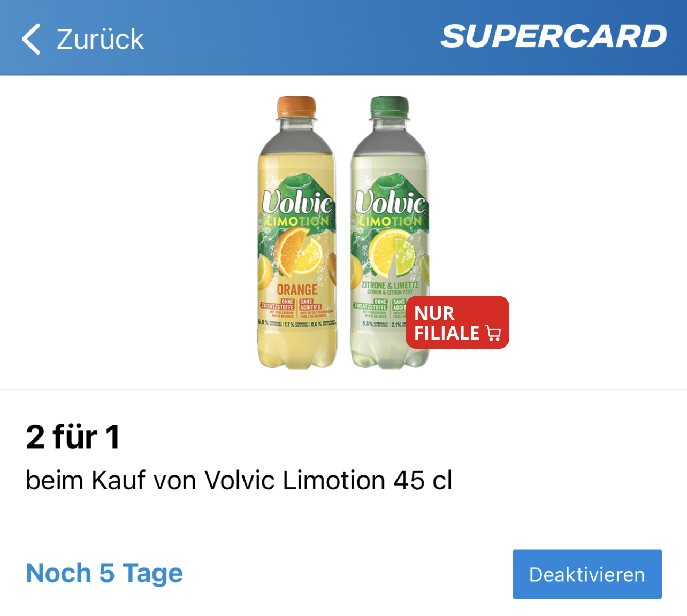687x616 pixels.
Task: Tap the Noch 5 Tage validity text
Action: tap(104, 573)
